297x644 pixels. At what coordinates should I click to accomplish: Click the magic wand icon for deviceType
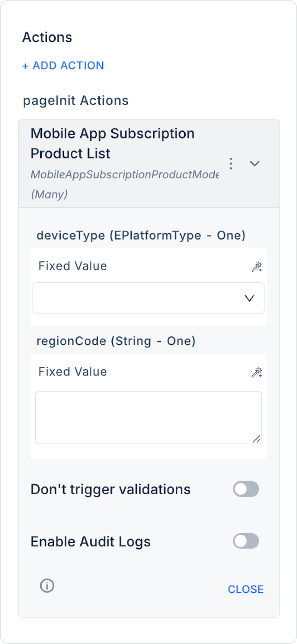point(257,266)
